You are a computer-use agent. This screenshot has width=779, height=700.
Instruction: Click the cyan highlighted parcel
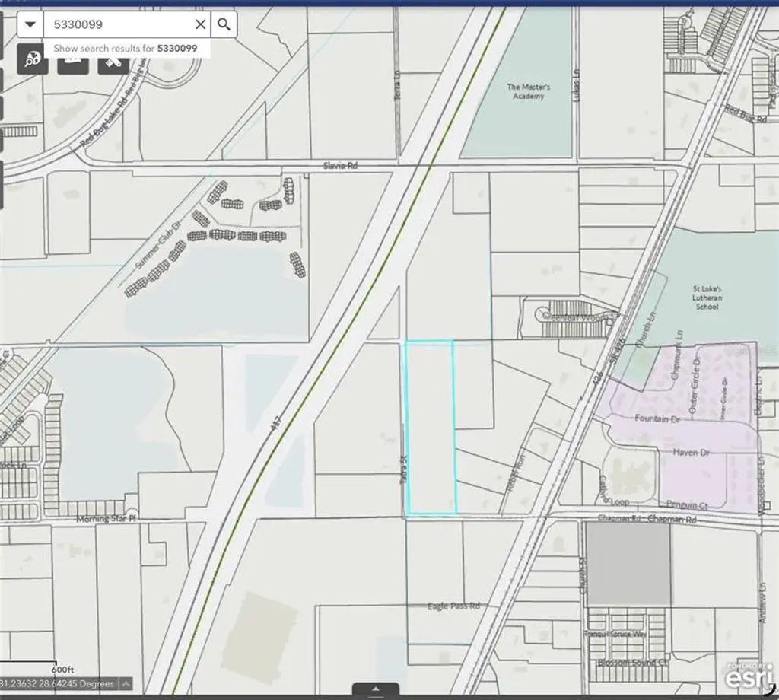click(x=431, y=428)
